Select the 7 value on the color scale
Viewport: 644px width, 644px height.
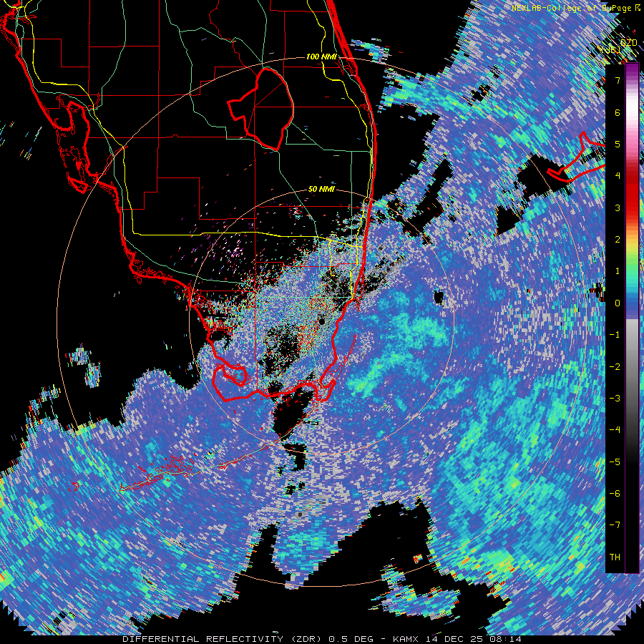click(618, 80)
